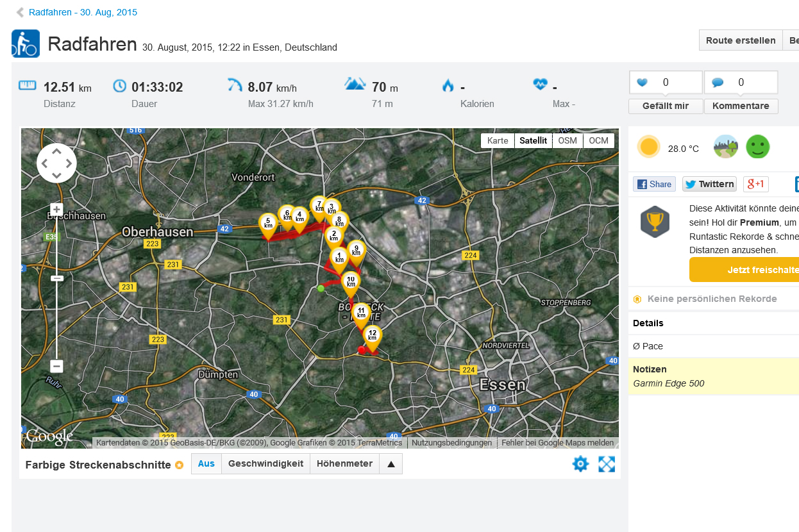Click the green smiley mood icon
This screenshot has width=799, height=532.
757,147
